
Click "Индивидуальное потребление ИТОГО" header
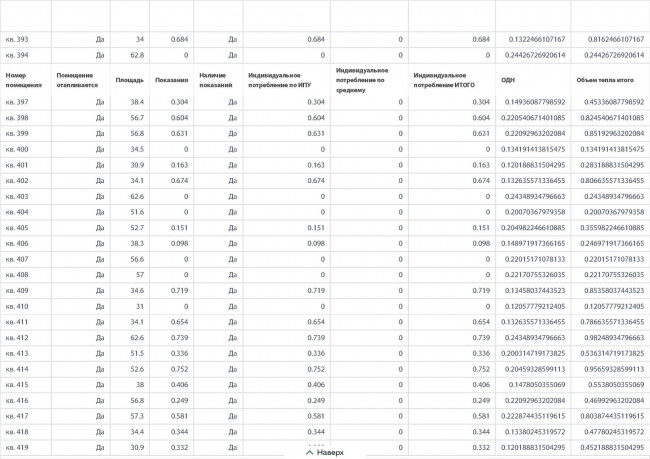(x=444, y=80)
